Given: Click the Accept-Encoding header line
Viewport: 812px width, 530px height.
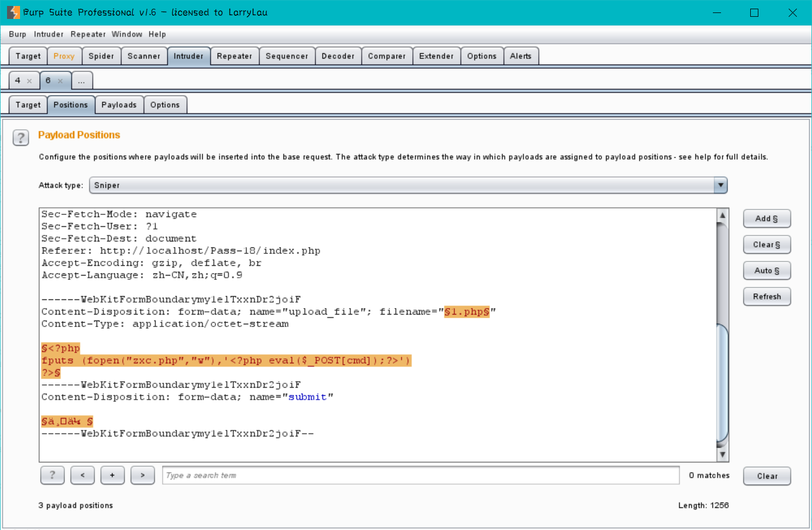Looking at the screenshot, I should tap(152, 263).
